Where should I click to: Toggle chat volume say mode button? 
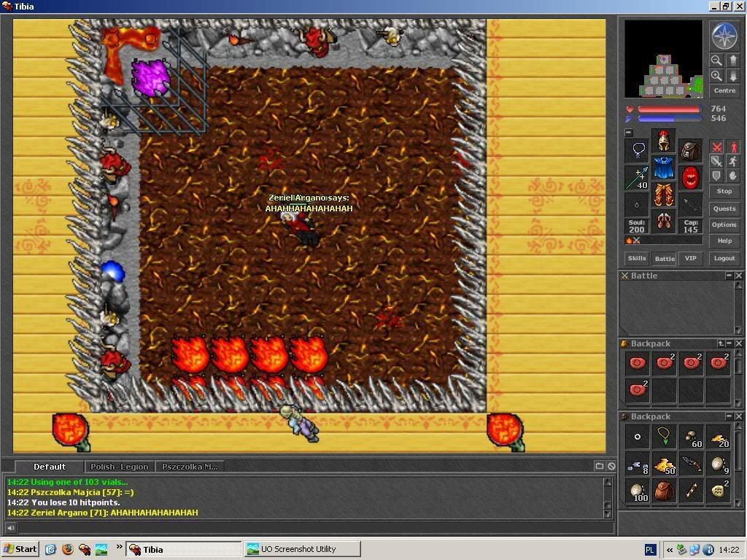coord(10,527)
